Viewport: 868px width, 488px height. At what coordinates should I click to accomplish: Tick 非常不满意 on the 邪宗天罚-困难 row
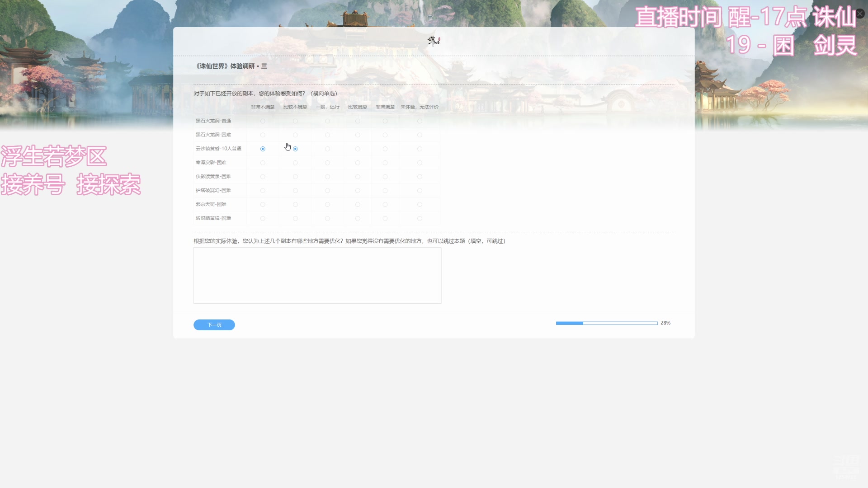click(263, 205)
